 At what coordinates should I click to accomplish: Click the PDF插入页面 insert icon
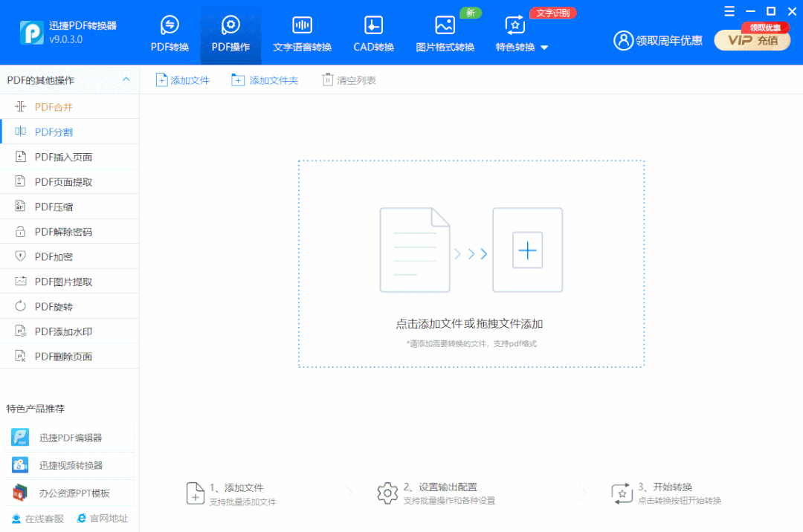click(21, 157)
